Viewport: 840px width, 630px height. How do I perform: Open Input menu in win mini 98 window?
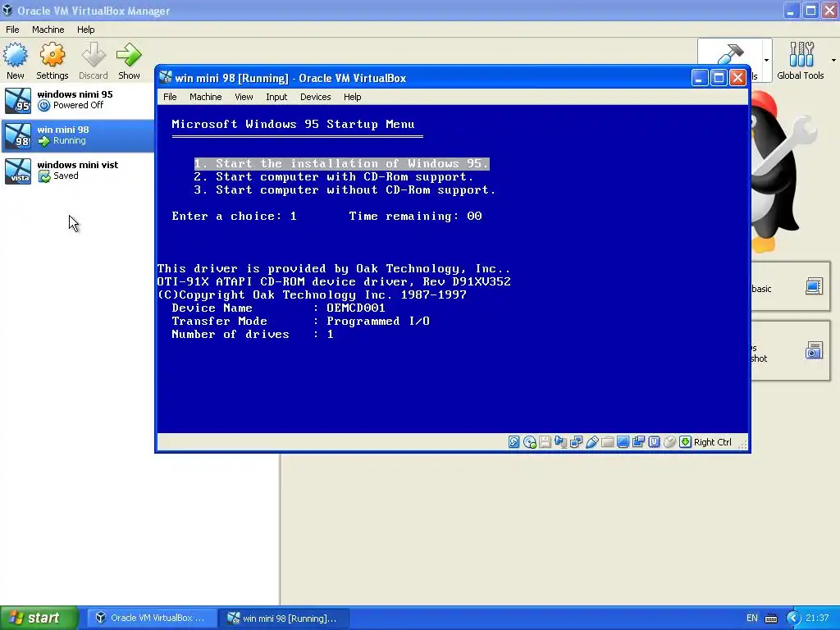[x=276, y=97]
